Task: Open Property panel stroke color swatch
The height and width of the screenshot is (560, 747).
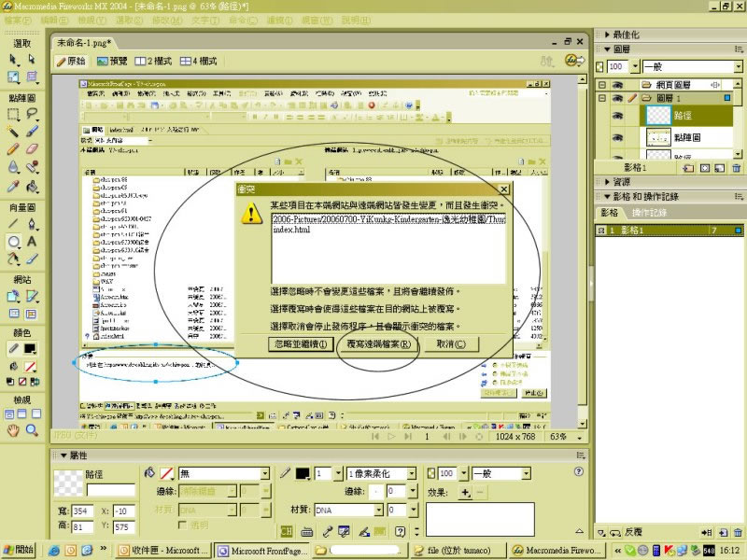Action: tap(303, 473)
